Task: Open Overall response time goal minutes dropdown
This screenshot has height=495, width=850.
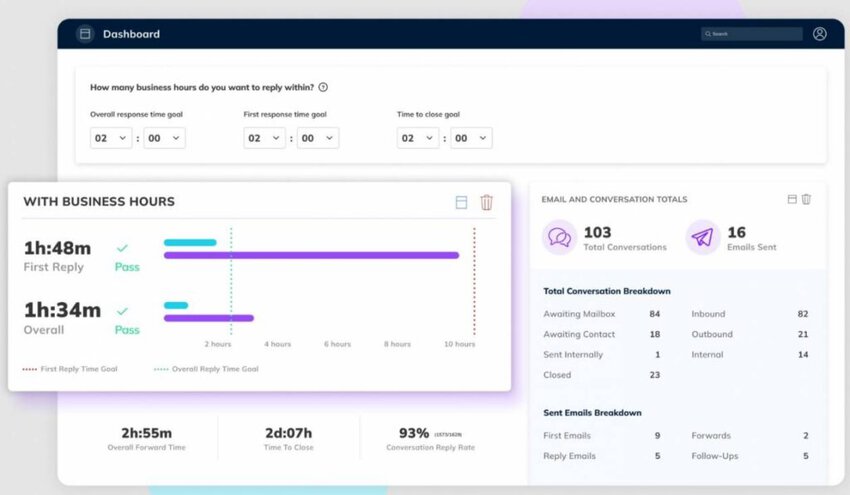Action: (164, 138)
